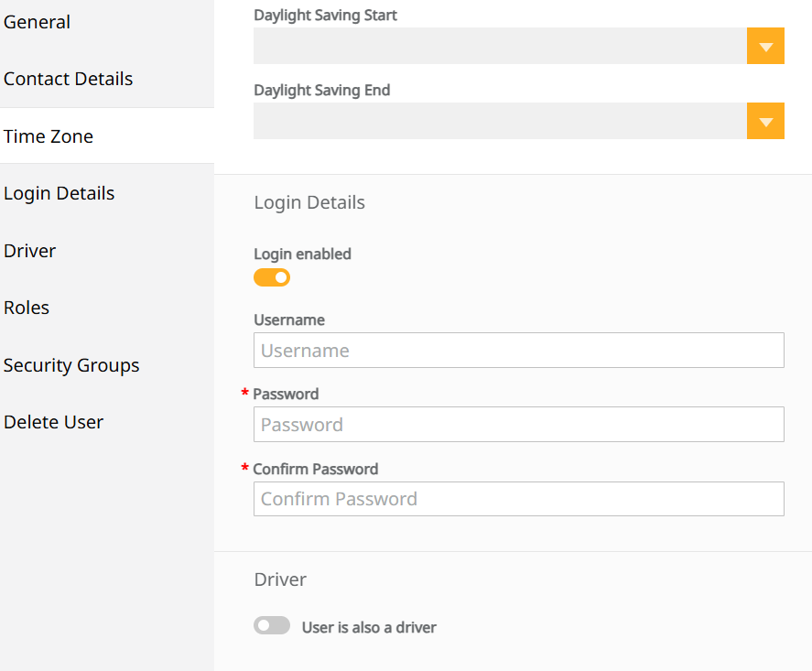Click Delete User in the sidebar
The width and height of the screenshot is (812, 671).
(x=53, y=423)
